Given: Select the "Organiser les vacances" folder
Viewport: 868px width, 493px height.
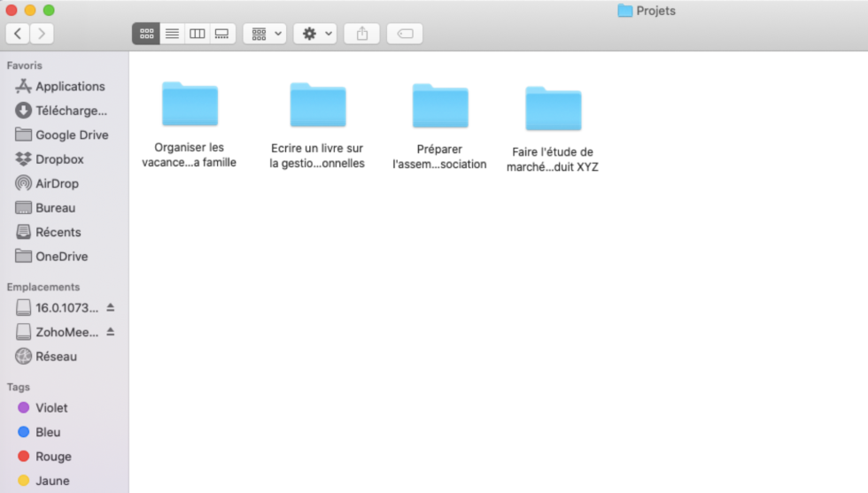Looking at the screenshot, I should point(190,104).
